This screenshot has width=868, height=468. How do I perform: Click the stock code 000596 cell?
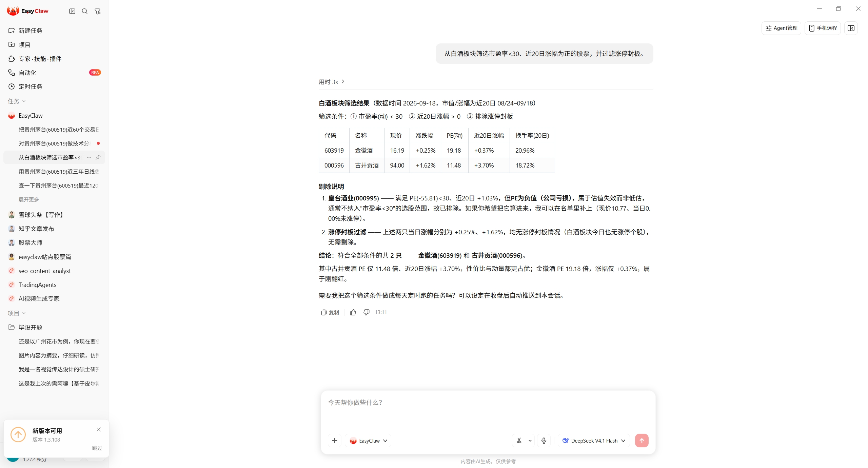334,165
